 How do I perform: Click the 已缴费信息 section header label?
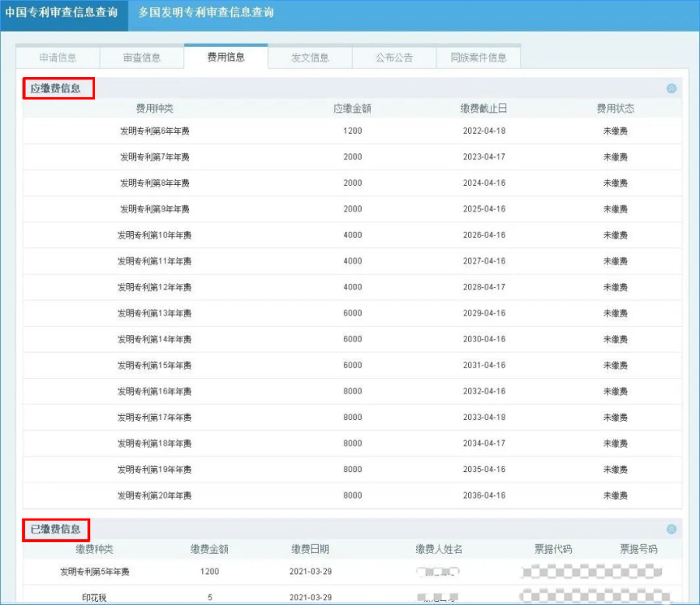(56, 528)
